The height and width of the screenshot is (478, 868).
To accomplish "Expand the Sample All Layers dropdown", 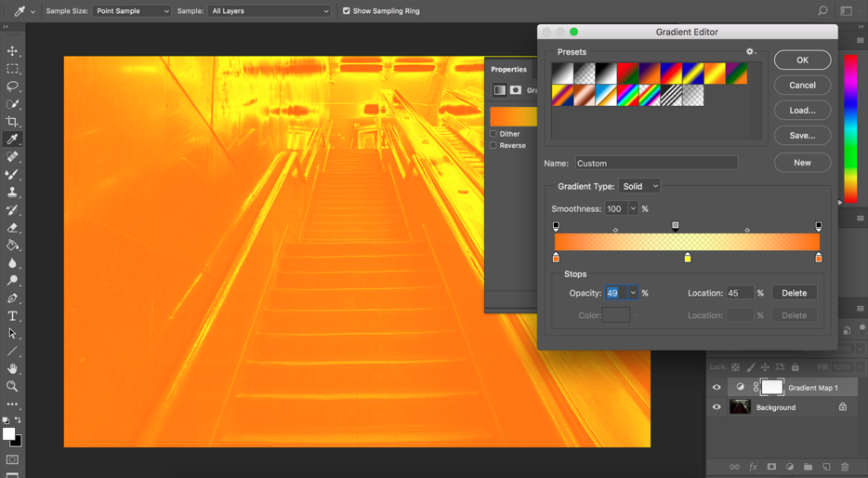I will click(270, 11).
